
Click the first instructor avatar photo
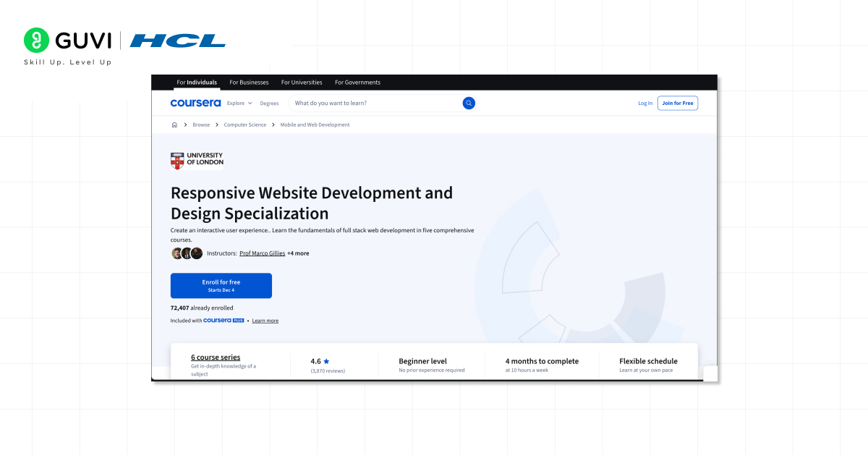tap(176, 253)
